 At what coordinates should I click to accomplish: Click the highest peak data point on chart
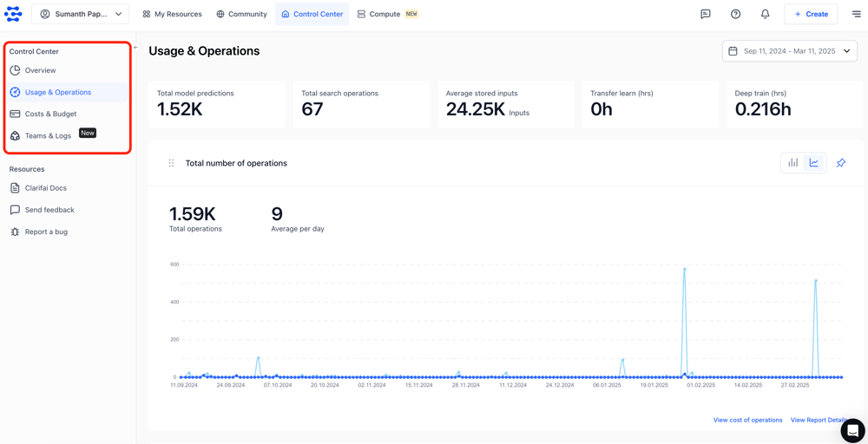(x=684, y=270)
